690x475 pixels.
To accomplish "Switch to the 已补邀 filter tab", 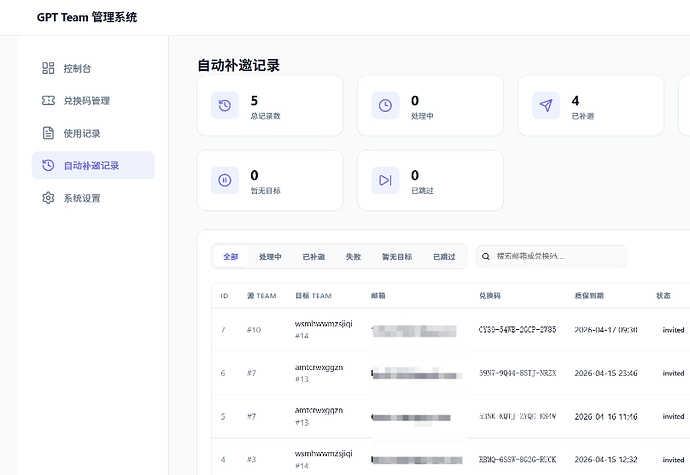I will [314, 257].
